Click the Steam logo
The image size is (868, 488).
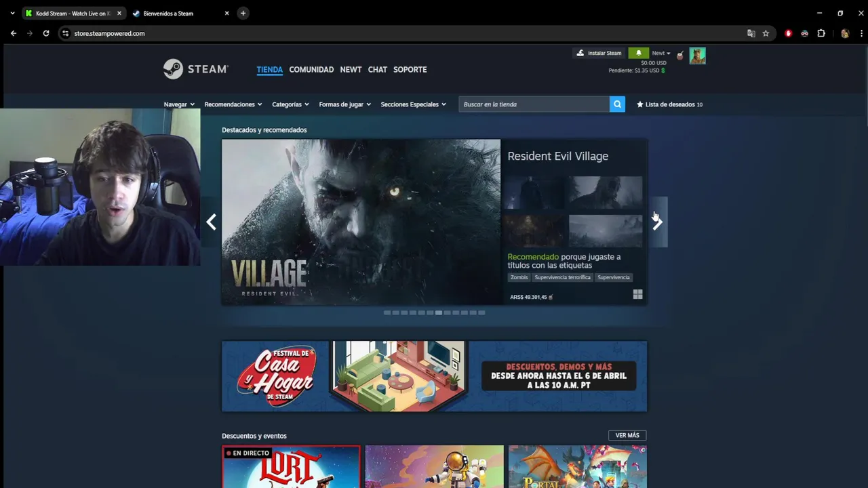(195, 69)
